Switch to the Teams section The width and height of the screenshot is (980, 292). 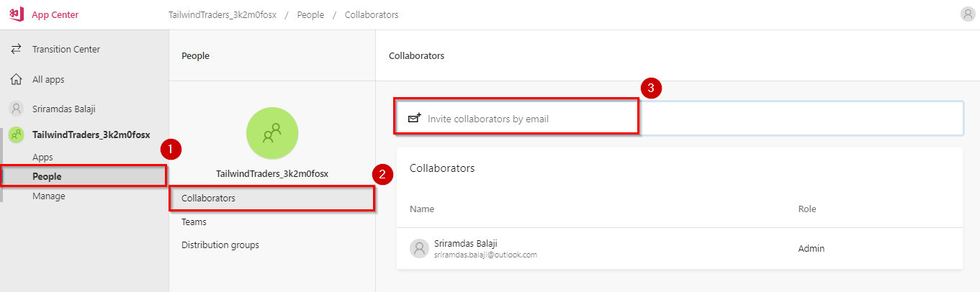(194, 222)
